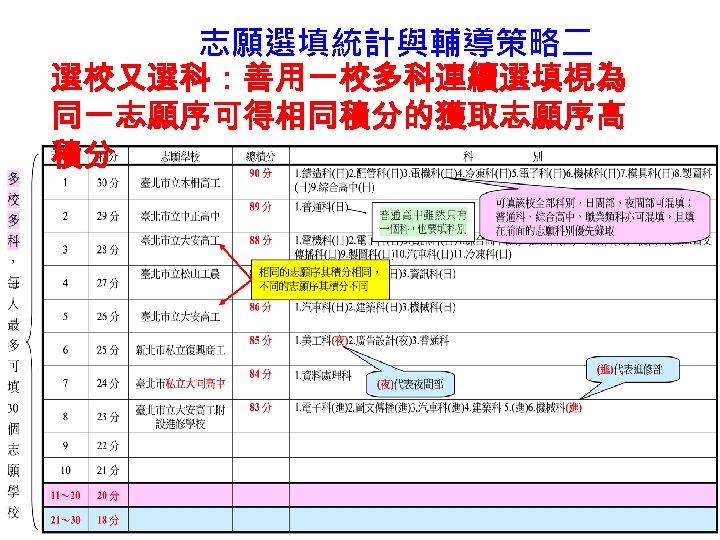Click the 臺北市私立大同高中 school cell
The width and height of the screenshot is (720, 540).
pos(180,383)
